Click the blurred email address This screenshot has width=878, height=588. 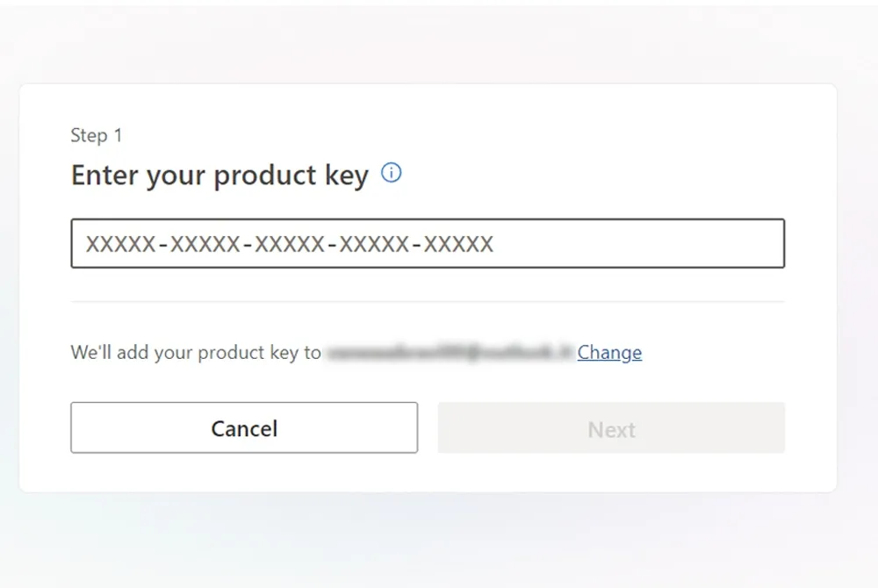[x=449, y=353]
